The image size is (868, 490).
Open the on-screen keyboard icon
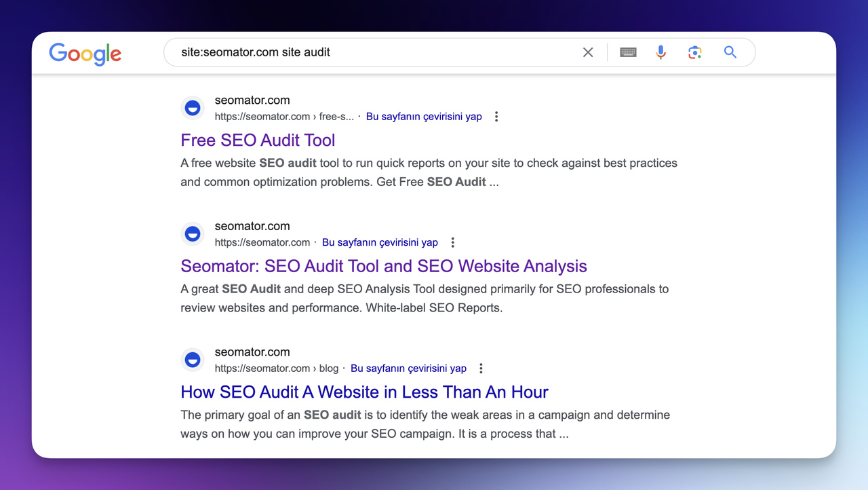[x=627, y=52]
